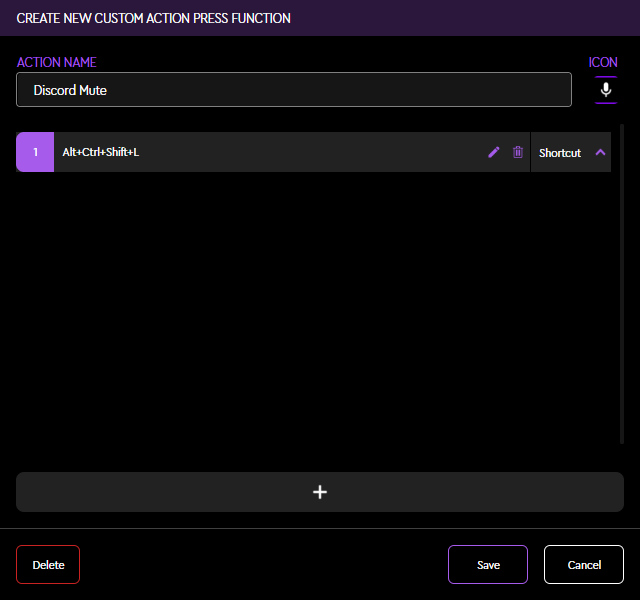Save the custom action

[488, 564]
